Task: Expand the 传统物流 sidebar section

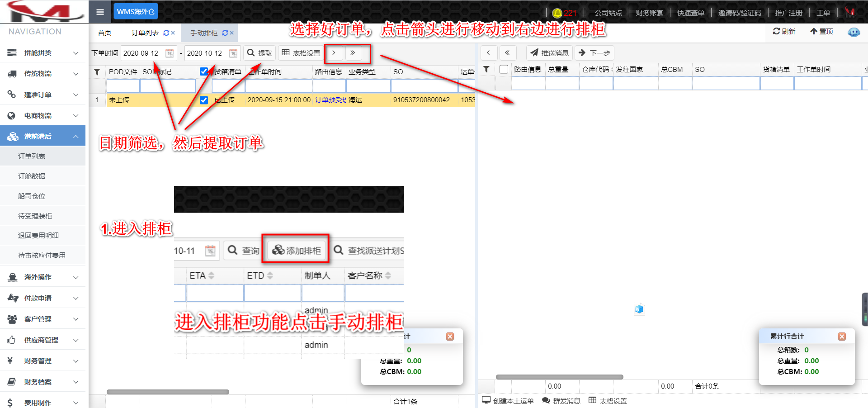Action: [x=43, y=74]
